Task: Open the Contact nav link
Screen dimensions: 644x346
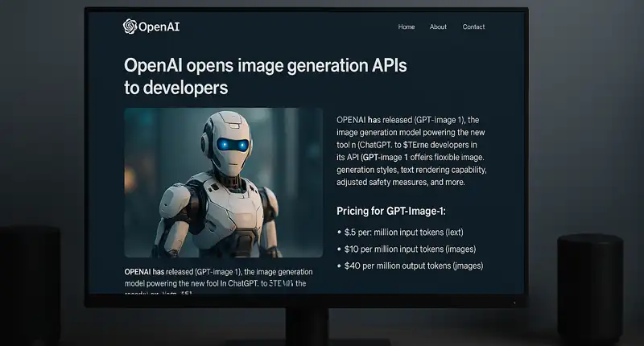Action: (473, 27)
